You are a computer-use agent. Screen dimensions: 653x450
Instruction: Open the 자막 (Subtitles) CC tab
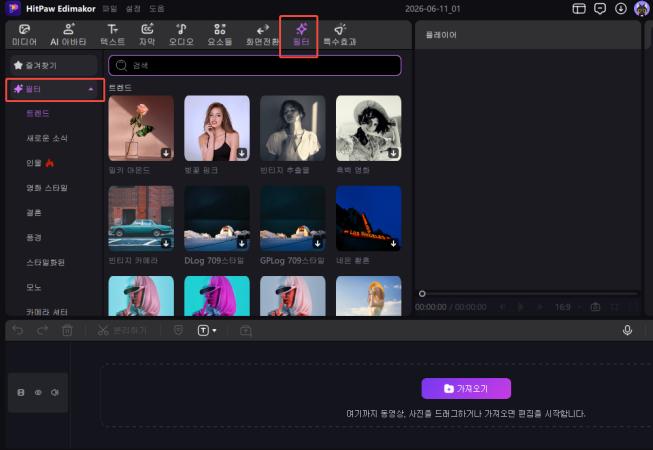point(147,35)
